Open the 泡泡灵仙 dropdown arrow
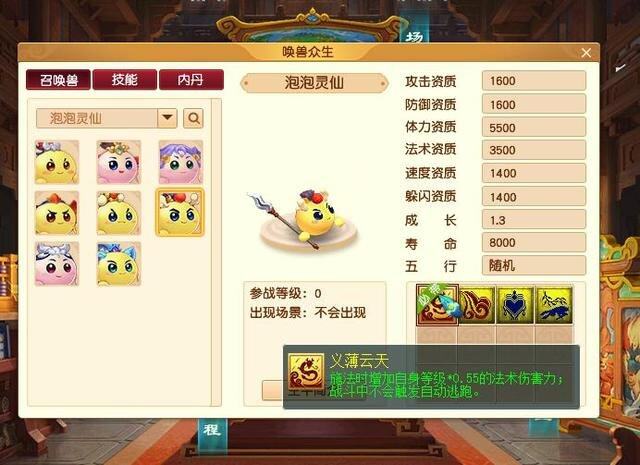The width and height of the screenshot is (640, 465). [167, 118]
